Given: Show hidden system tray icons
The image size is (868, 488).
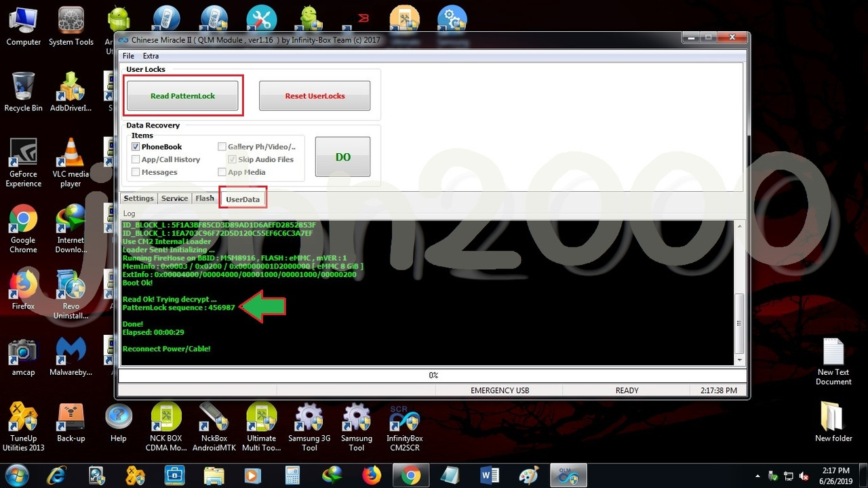Looking at the screenshot, I should (x=756, y=476).
